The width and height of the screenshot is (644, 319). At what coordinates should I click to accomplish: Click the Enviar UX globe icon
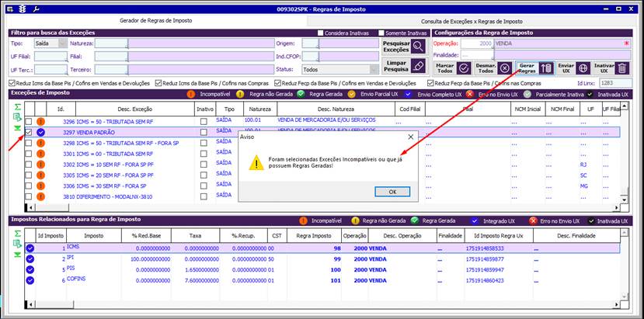point(583,68)
